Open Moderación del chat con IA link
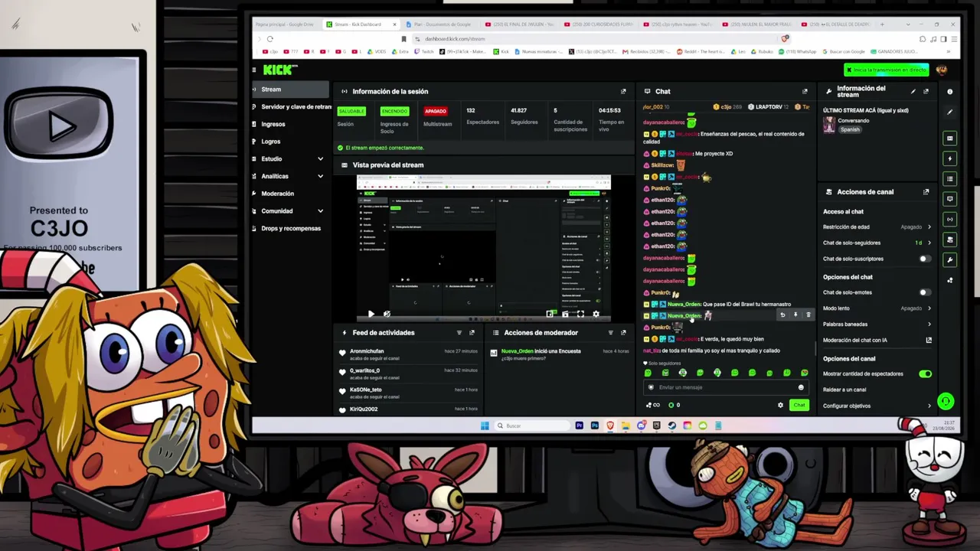Image resolution: width=980 pixels, height=551 pixels. click(877, 341)
